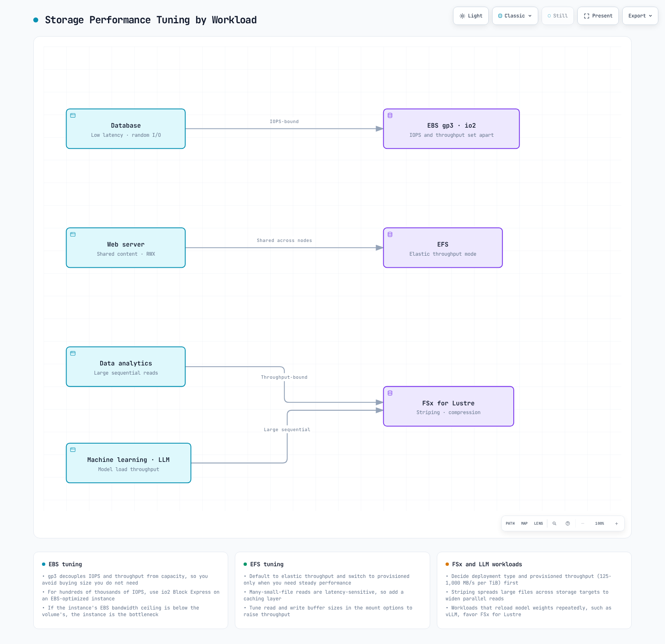Click the Shared across nodes edge label
665x644 pixels.
(x=284, y=240)
